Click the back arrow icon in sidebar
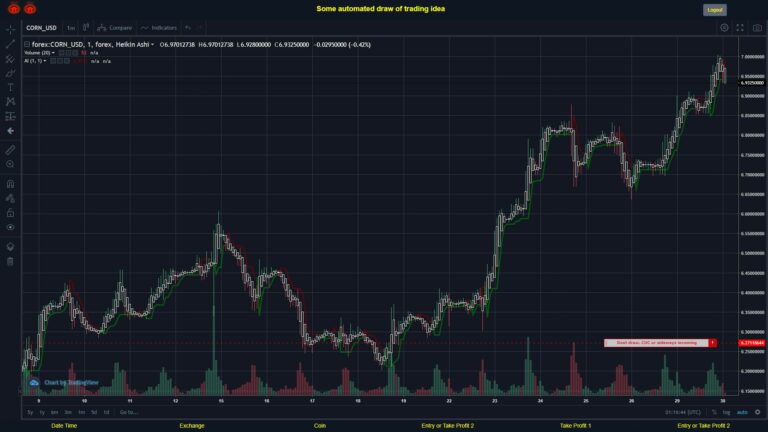Image resolution: width=768 pixels, height=432 pixels. click(x=10, y=131)
